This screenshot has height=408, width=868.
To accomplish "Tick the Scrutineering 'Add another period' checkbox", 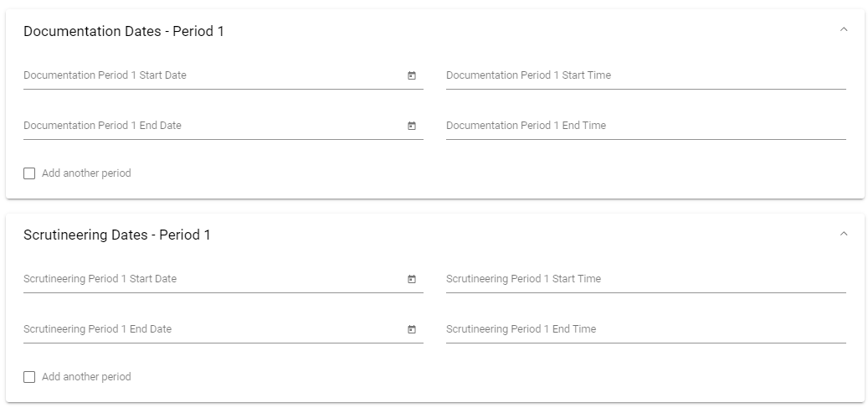I will 29,377.
